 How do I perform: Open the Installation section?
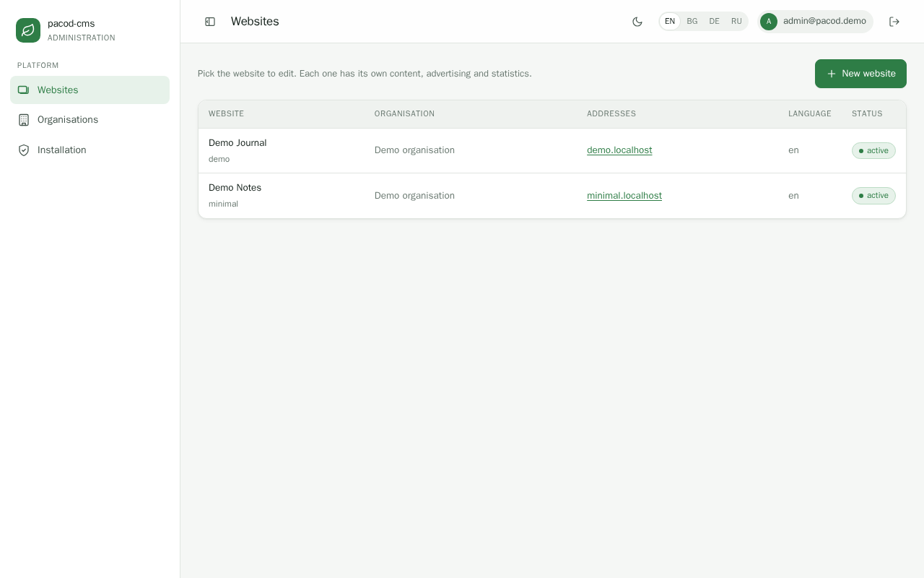tap(90, 150)
